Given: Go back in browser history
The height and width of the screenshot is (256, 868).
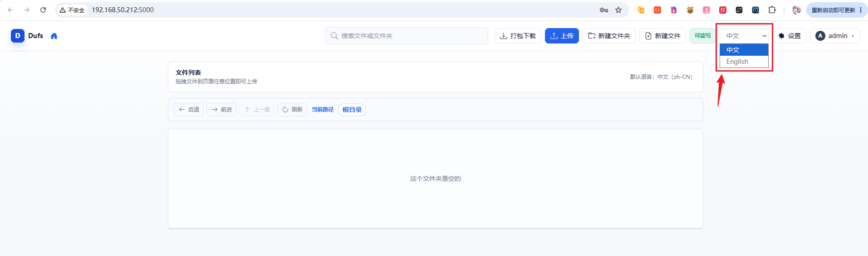Looking at the screenshot, I should 10,10.
